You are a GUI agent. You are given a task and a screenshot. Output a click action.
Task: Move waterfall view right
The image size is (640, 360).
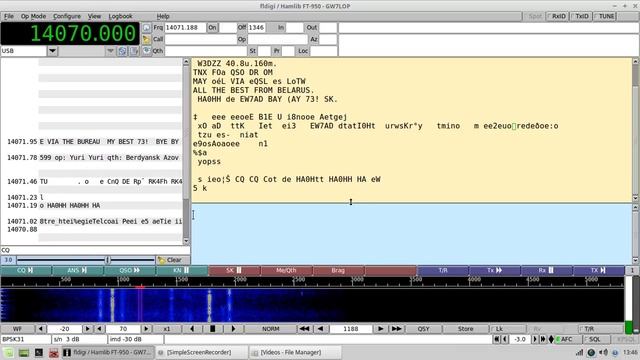click(233, 329)
